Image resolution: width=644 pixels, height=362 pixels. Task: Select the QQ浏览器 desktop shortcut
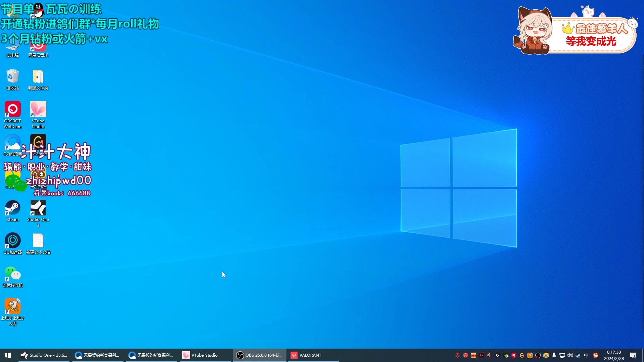tap(13, 145)
